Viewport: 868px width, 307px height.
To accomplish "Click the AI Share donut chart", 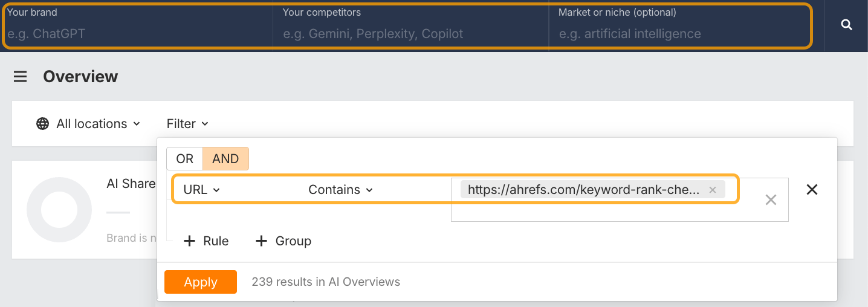I will coord(59,210).
